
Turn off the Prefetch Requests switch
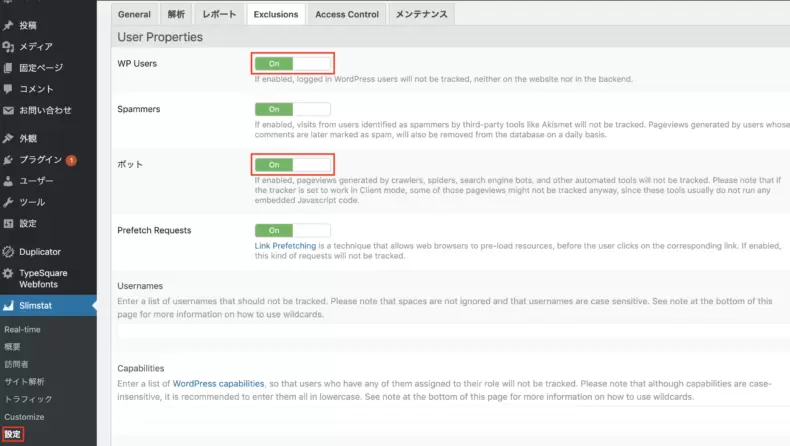[x=292, y=230]
